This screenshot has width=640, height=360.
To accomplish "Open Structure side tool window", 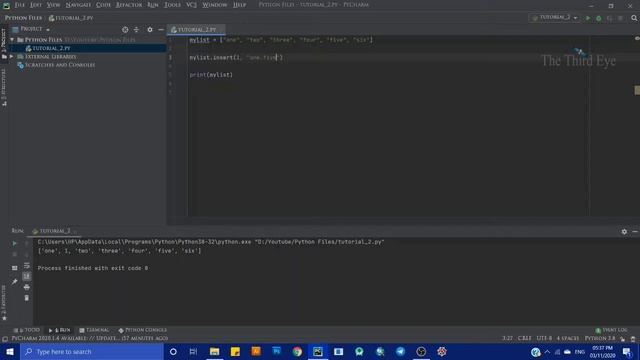I will pos(4,87).
